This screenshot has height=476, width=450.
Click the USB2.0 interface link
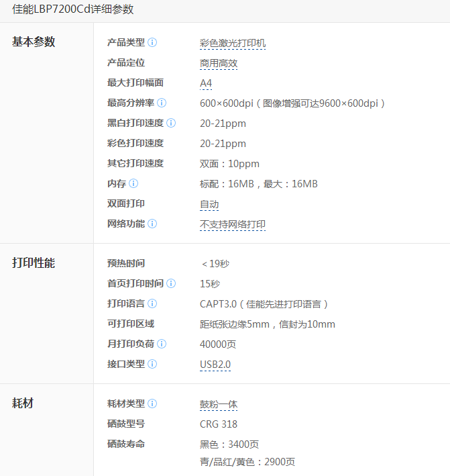tap(215, 365)
